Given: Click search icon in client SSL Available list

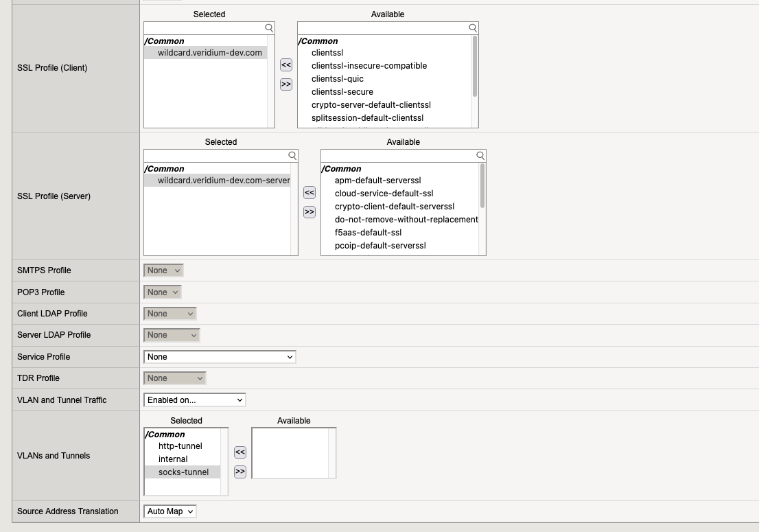Looking at the screenshot, I should tap(473, 28).
